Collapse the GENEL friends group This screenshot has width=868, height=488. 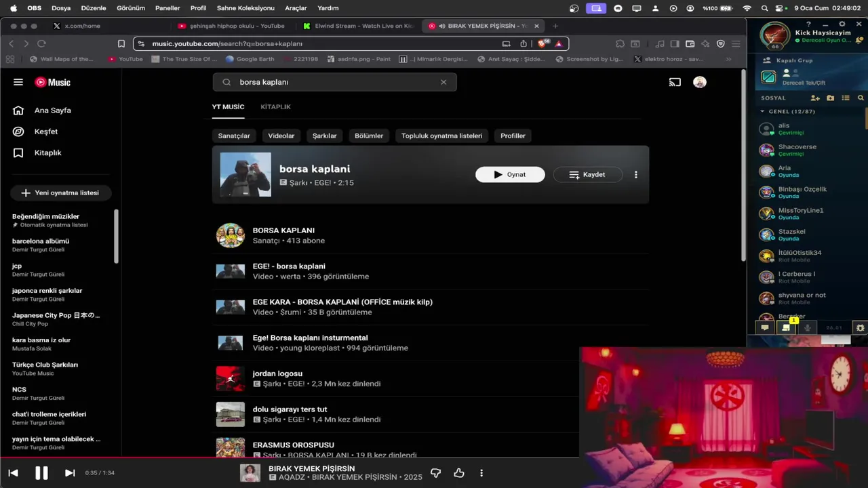coord(762,111)
